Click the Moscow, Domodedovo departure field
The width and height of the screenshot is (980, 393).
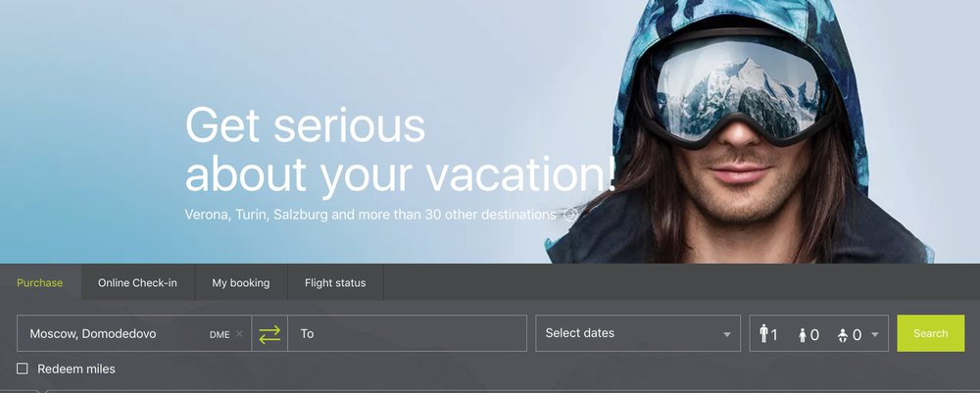point(133,333)
